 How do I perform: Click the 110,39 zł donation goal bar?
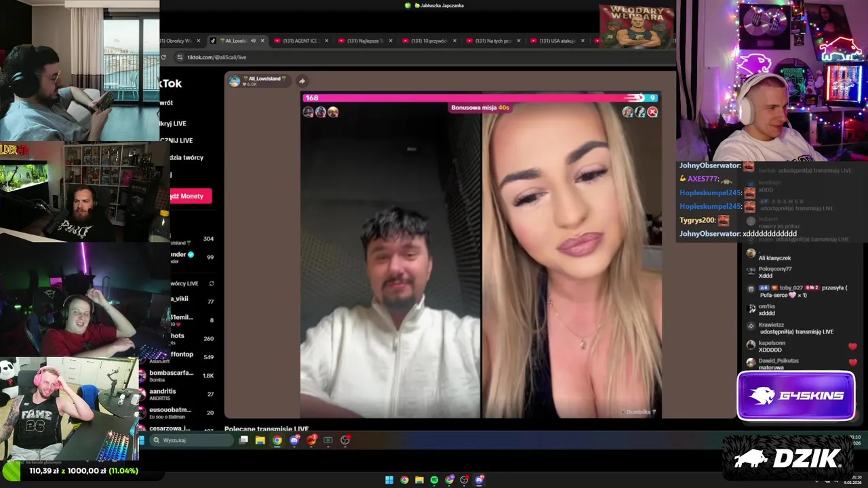pos(83,470)
